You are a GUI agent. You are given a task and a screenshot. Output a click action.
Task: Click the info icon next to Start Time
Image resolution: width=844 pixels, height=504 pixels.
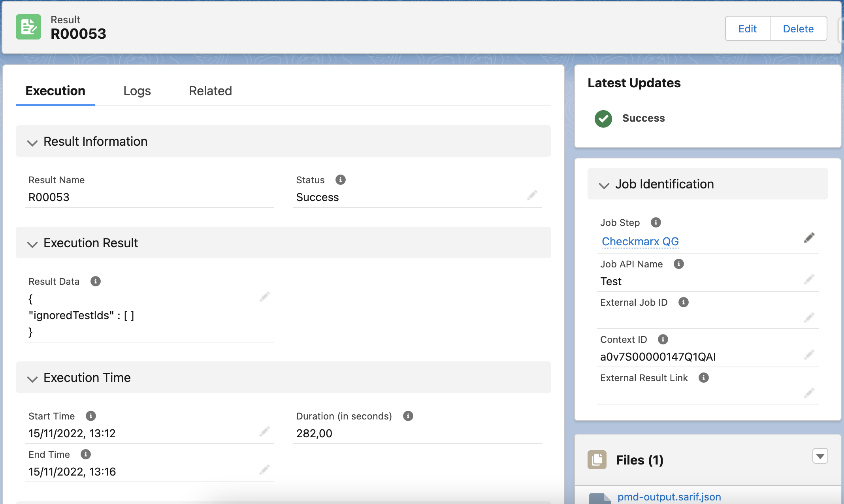click(91, 416)
